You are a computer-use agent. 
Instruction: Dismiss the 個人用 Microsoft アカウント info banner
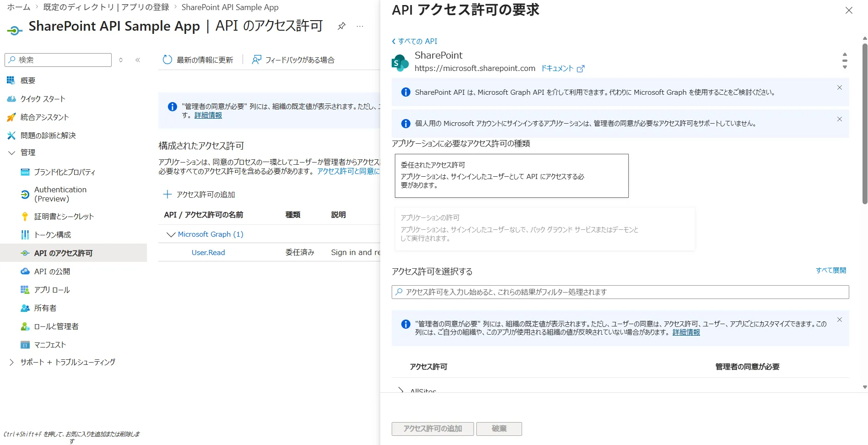pos(840,119)
